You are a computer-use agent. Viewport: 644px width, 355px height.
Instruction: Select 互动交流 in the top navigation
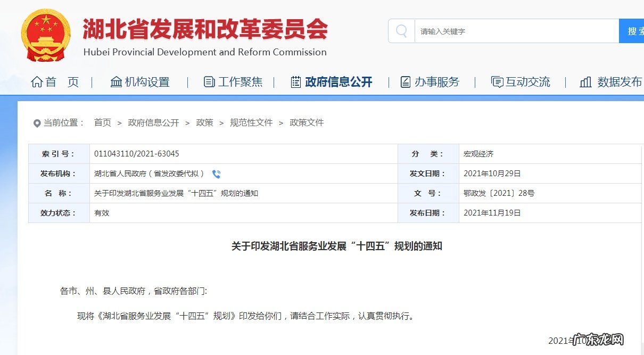click(528, 82)
